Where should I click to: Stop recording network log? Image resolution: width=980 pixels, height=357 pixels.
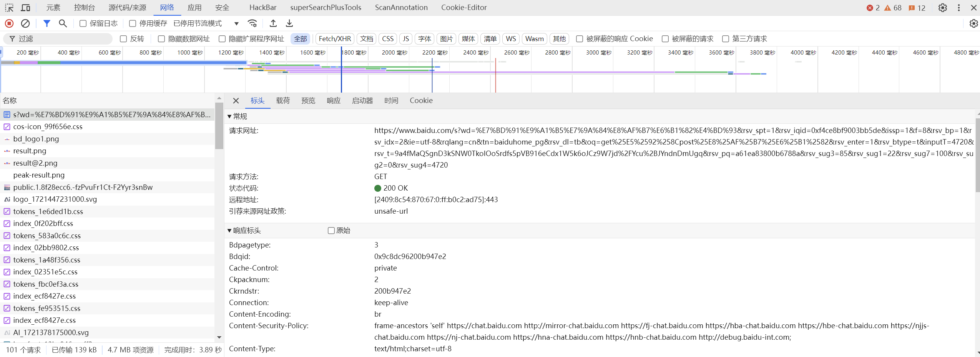(x=9, y=23)
